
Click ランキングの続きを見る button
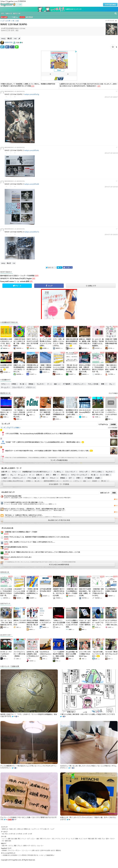click(x=59, y=460)
